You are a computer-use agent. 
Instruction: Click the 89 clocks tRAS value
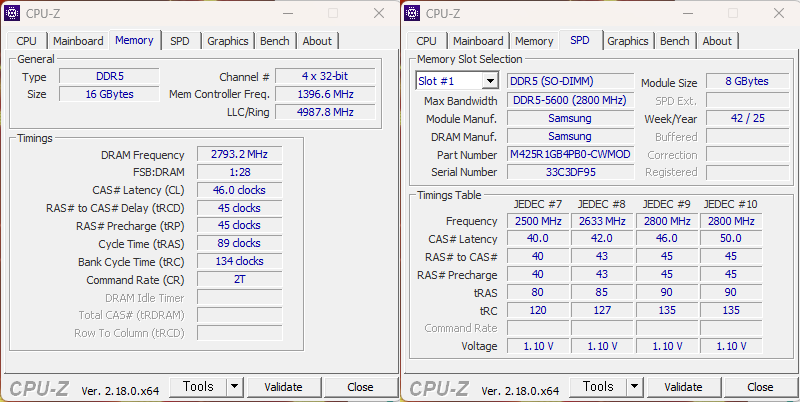click(x=239, y=243)
